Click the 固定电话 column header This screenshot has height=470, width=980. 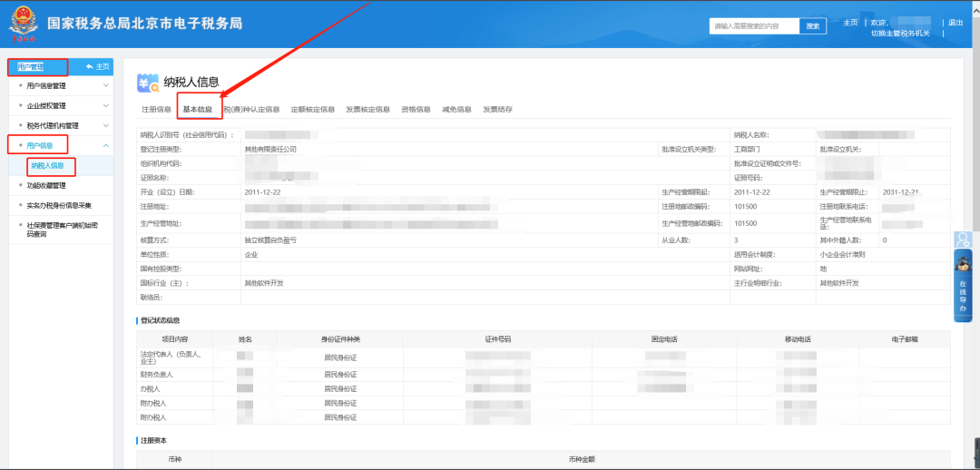point(664,338)
